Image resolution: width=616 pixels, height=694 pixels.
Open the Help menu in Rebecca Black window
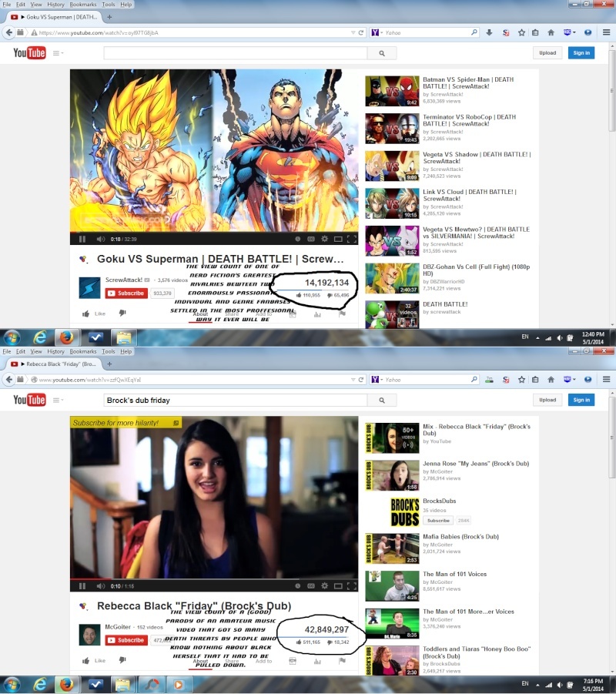coord(126,351)
